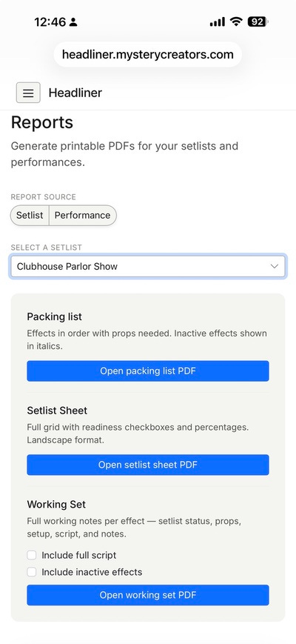Tap the Wi-Fi status icon
This screenshot has height=644, width=296.
236,21
